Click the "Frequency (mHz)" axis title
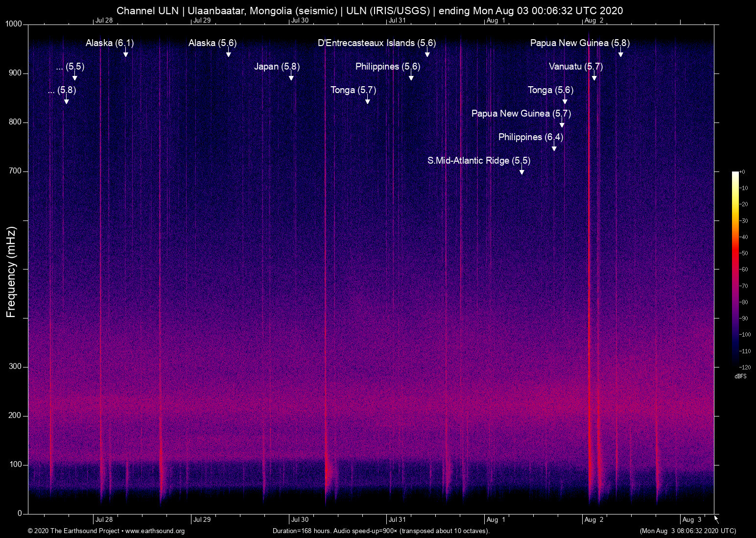This screenshot has width=756, height=538. 11,272
